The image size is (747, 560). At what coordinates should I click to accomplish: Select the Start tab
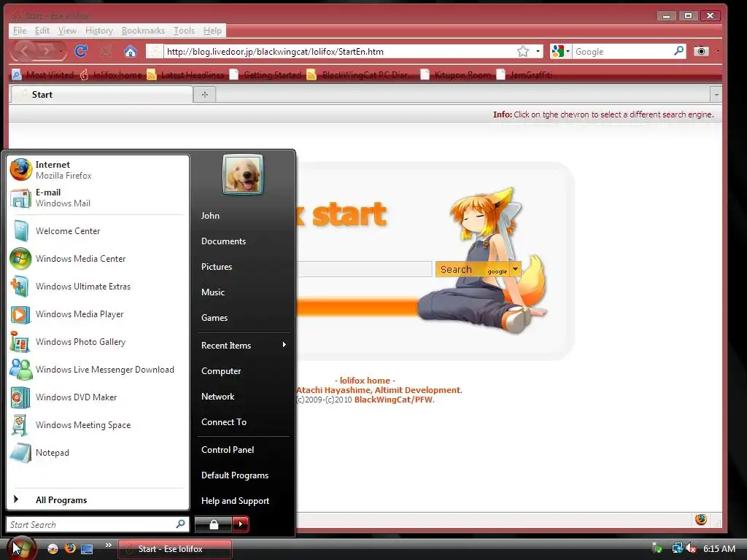pyautogui.click(x=101, y=95)
